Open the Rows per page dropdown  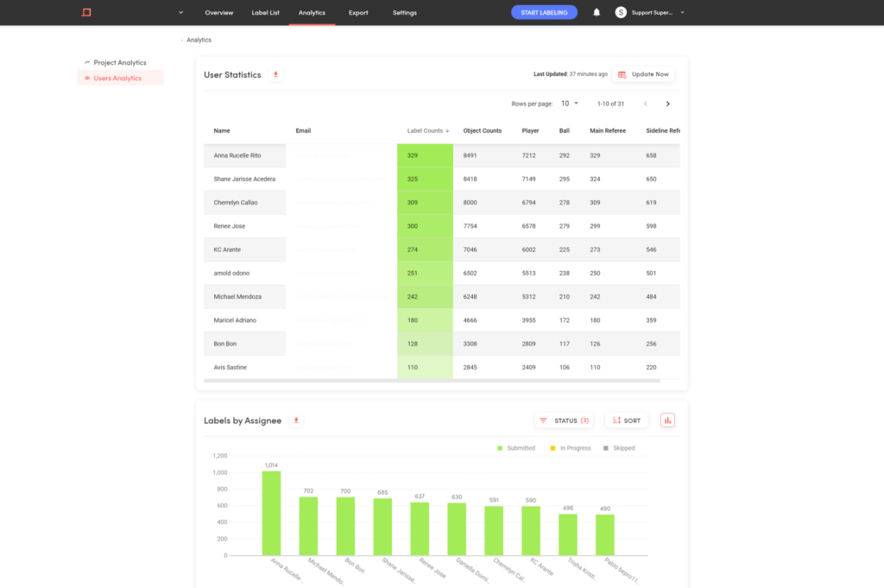(x=570, y=104)
